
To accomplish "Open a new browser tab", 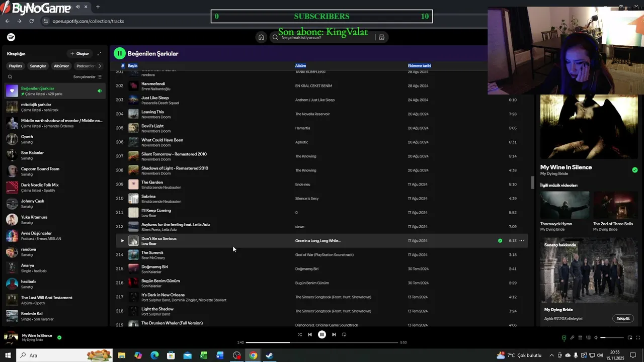I will pos(98,7).
